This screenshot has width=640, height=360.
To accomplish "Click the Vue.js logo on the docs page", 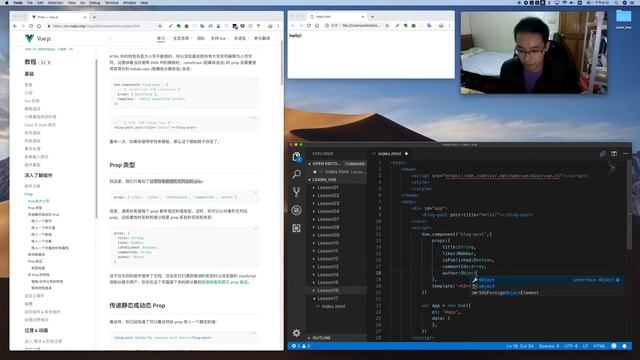I will pyautogui.click(x=38, y=38).
